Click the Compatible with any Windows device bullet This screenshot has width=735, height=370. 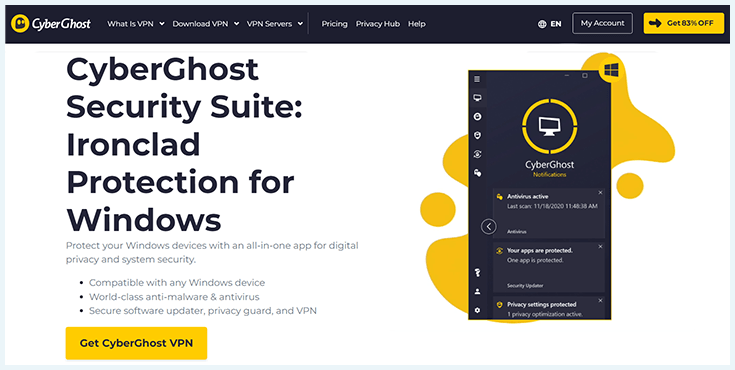(x=177, y=283)
